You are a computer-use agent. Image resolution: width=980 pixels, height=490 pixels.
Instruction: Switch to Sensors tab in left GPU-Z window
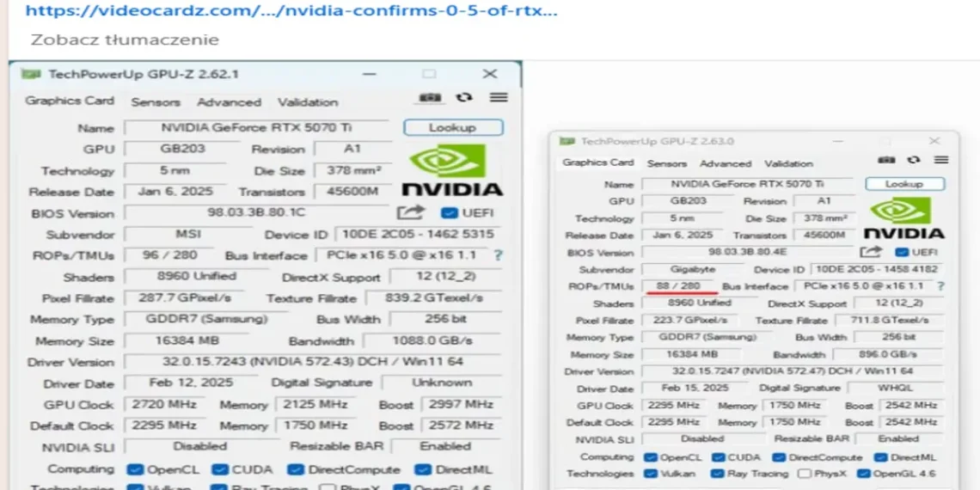(x=156, y=102)
